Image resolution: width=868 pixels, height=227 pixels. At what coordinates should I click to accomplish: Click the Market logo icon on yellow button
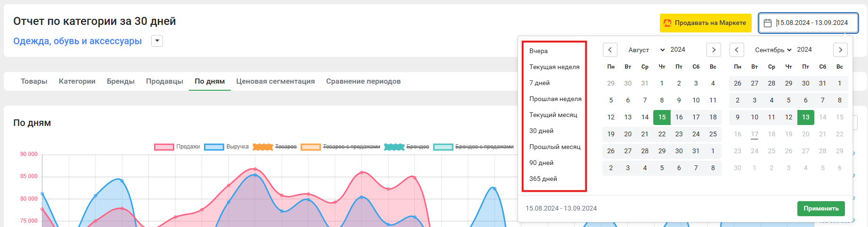[667, 23]
